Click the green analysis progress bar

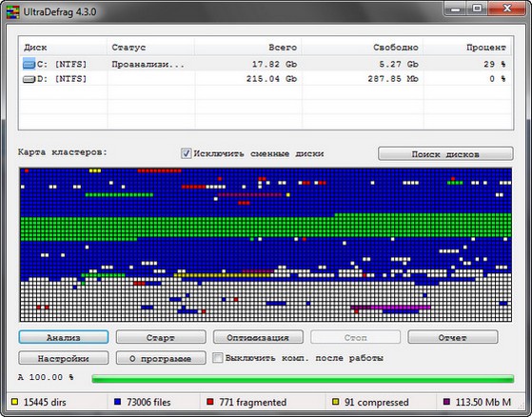pos(303,379)
